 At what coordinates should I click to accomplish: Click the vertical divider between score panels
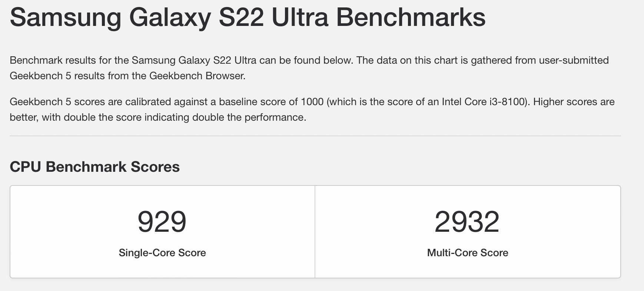(x=315, y=232)
